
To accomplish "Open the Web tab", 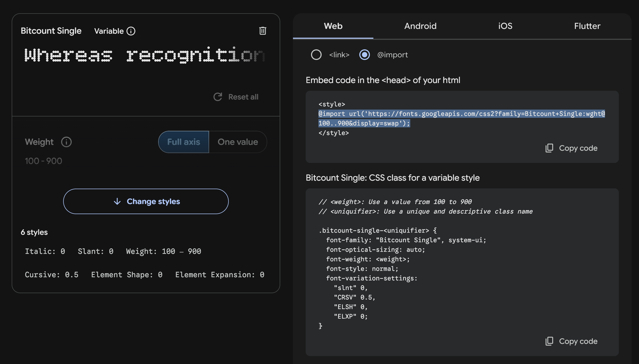I will click(x=333, y=26).
